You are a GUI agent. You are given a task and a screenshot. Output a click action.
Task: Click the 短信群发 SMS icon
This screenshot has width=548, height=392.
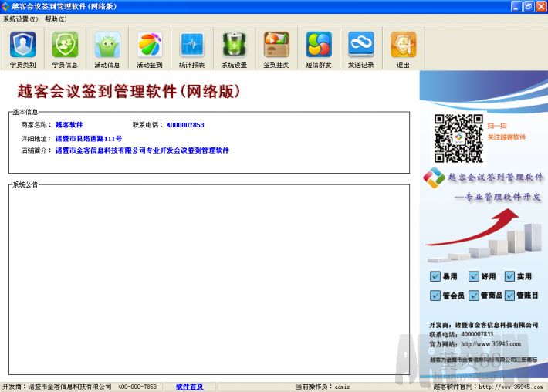(x=318, y=45)
